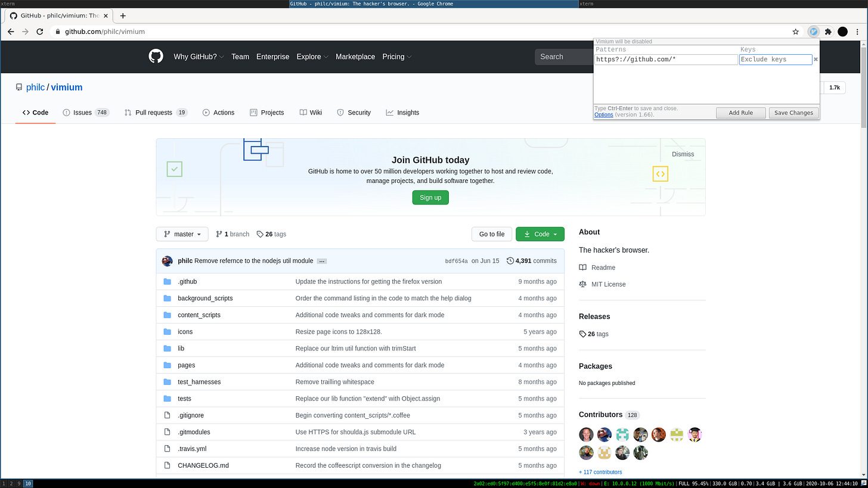Open the master branch selector

click(182, 234)
